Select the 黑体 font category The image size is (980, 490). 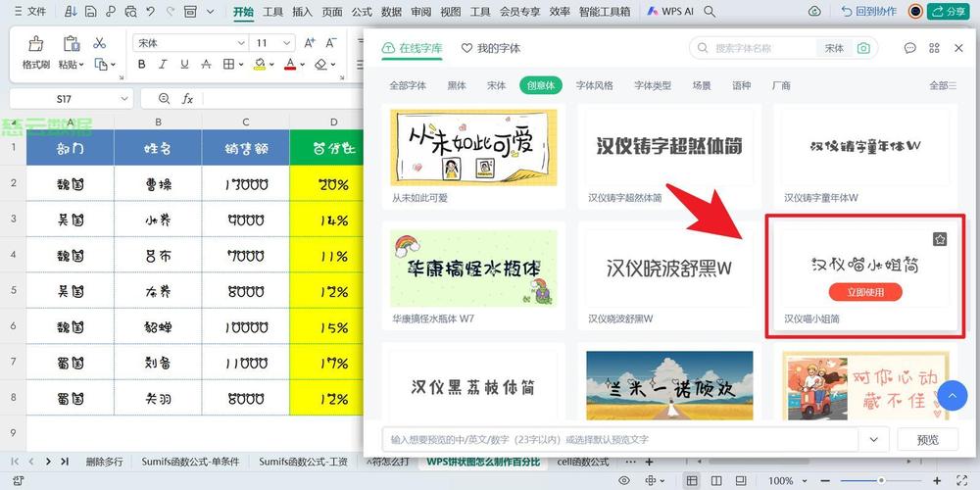[x=457, y=85]
